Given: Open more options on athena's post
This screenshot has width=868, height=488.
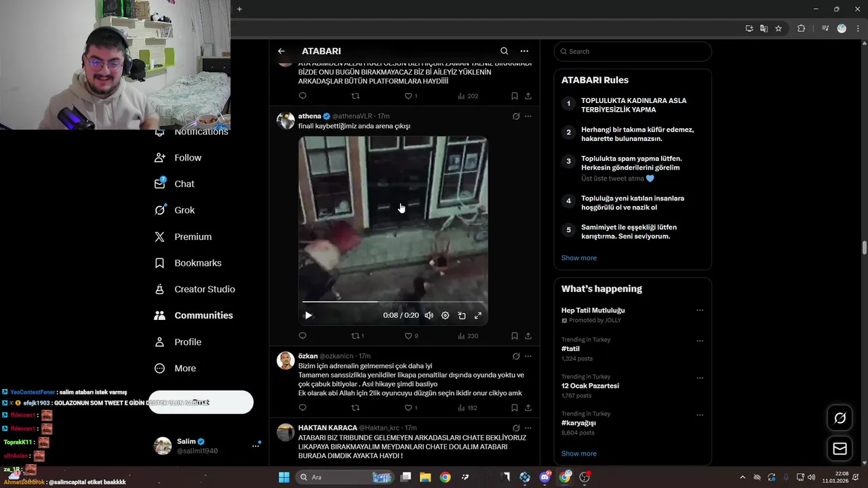Looking at the screenshot, I should [x=528, y=117].
